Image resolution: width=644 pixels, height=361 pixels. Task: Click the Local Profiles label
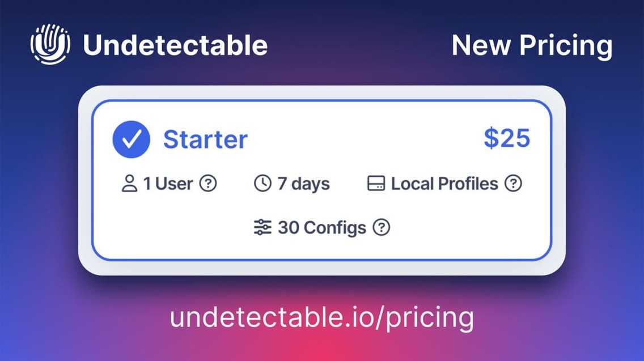[444, 184]
